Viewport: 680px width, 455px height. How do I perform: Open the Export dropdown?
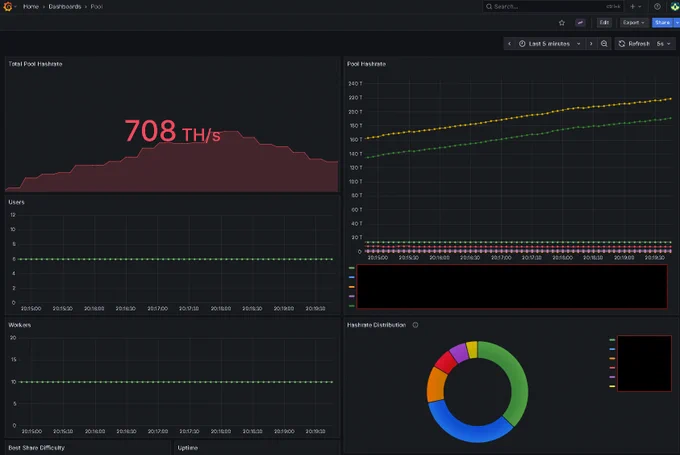[x=634, y=23]
